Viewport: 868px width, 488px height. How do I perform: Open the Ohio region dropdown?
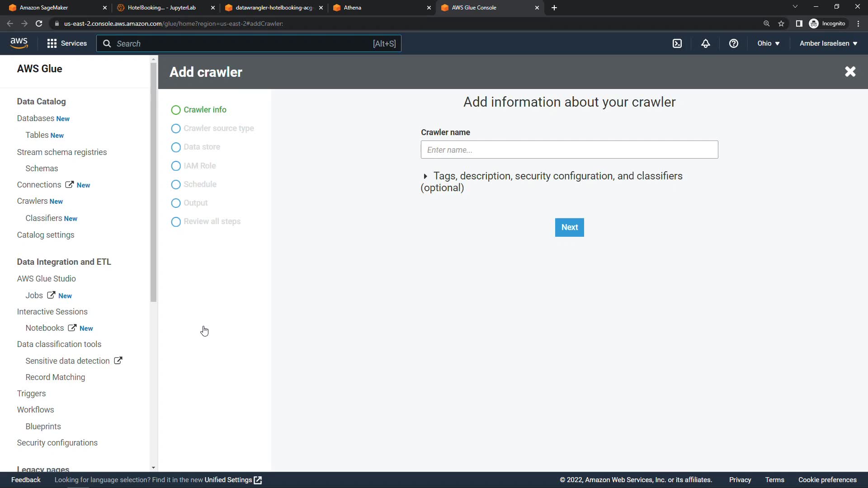point(768,43)
